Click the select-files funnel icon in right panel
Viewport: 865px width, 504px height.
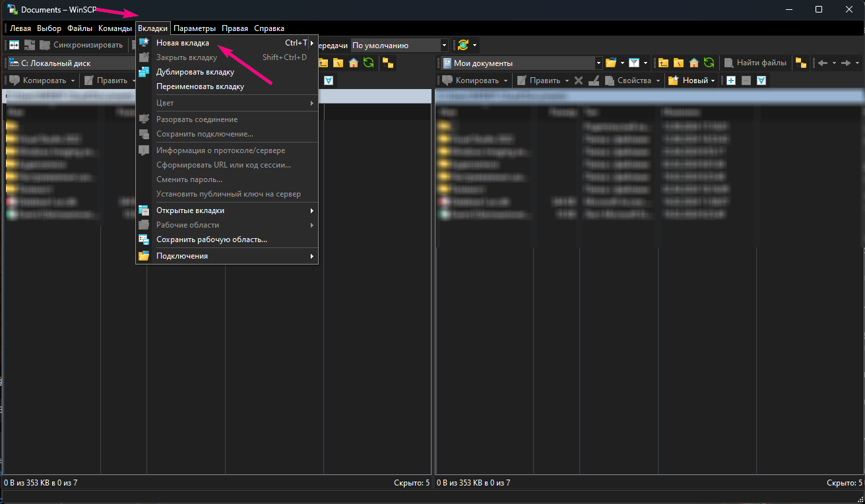[x=761, y=80]
